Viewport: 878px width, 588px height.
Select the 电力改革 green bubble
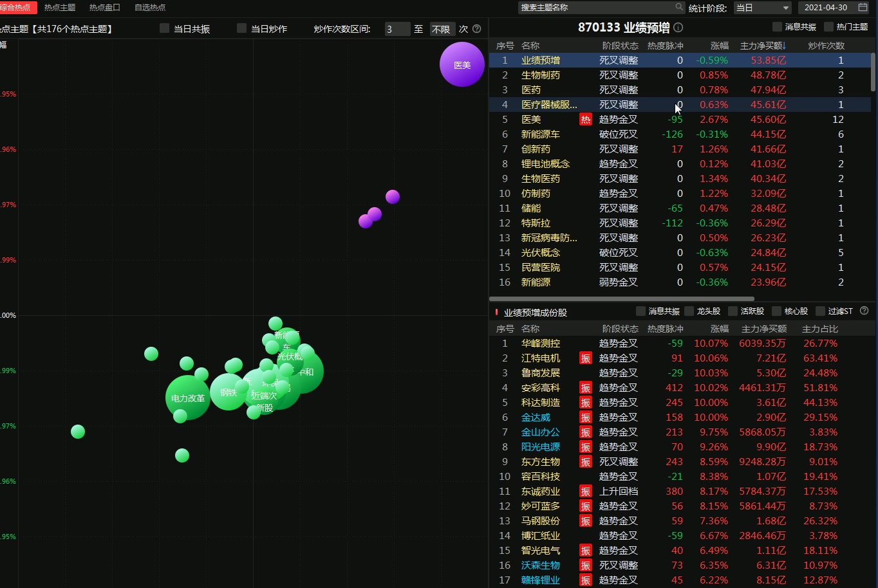(x=188, y=398)
